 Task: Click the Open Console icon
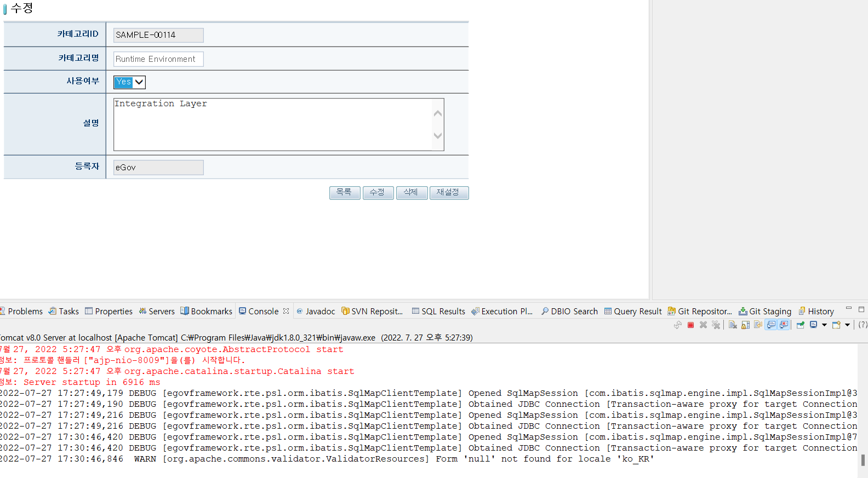pos(836,325)
